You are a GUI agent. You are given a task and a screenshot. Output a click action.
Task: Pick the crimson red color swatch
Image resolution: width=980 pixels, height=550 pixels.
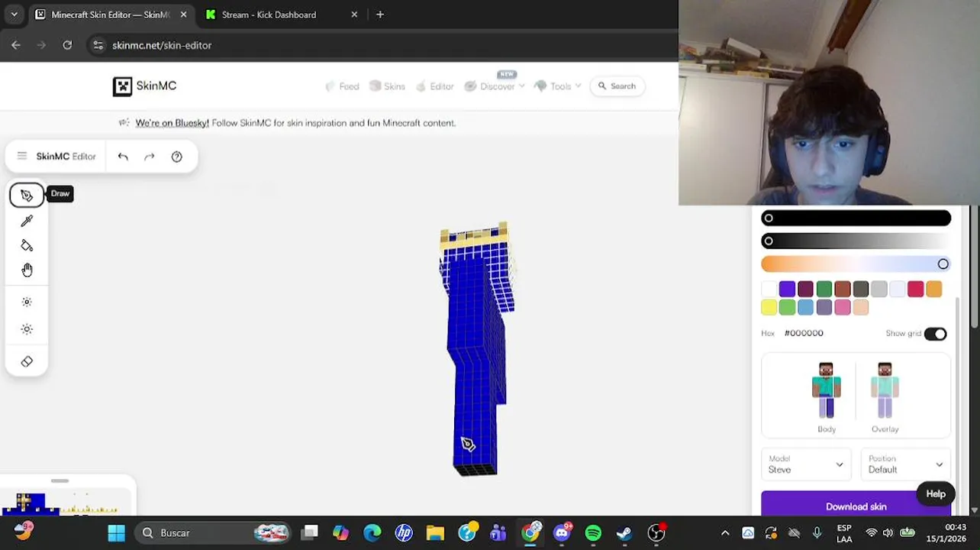pyautogui.click(x=915, y=289)
